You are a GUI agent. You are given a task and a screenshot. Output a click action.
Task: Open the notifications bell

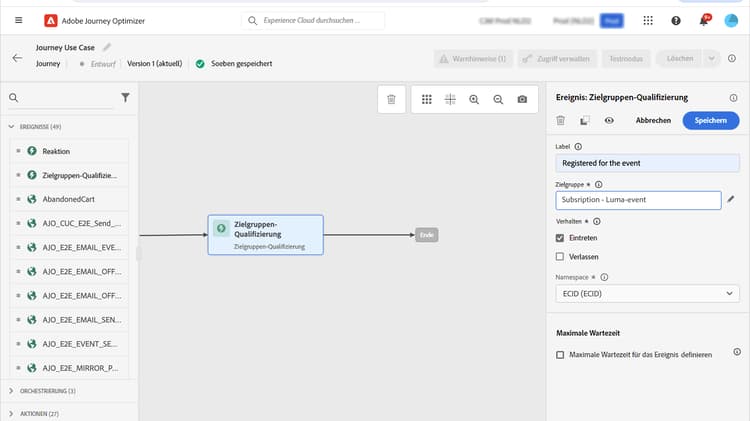coord(704,21)
